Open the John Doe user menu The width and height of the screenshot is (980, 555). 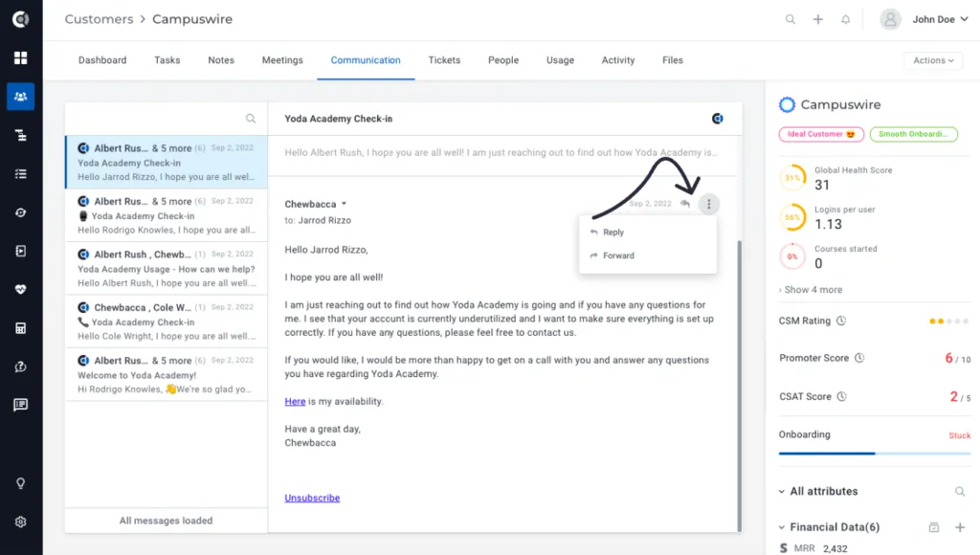tap(924, 19)
